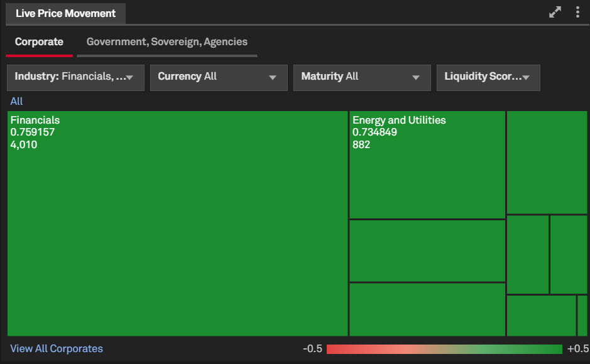Screen dimensions: 590x364
Task: Click the All breadcrumb link
Action: (x=16, y=102)
